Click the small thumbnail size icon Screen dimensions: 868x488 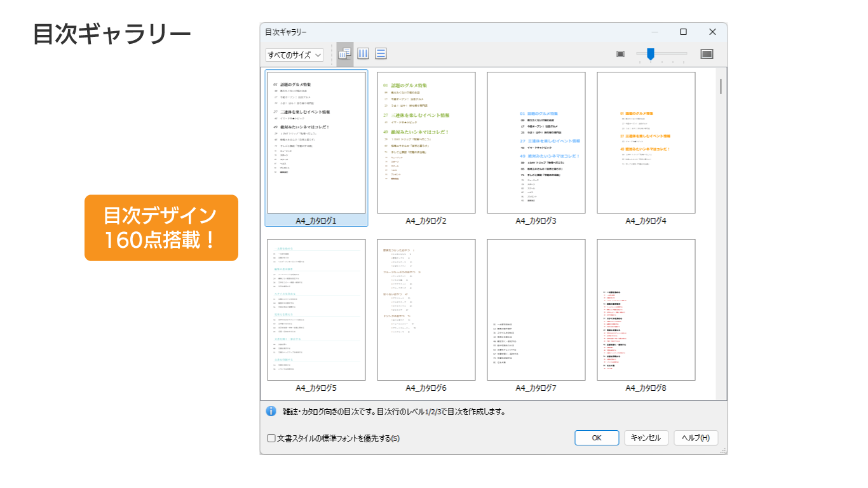tap(621, 55)
